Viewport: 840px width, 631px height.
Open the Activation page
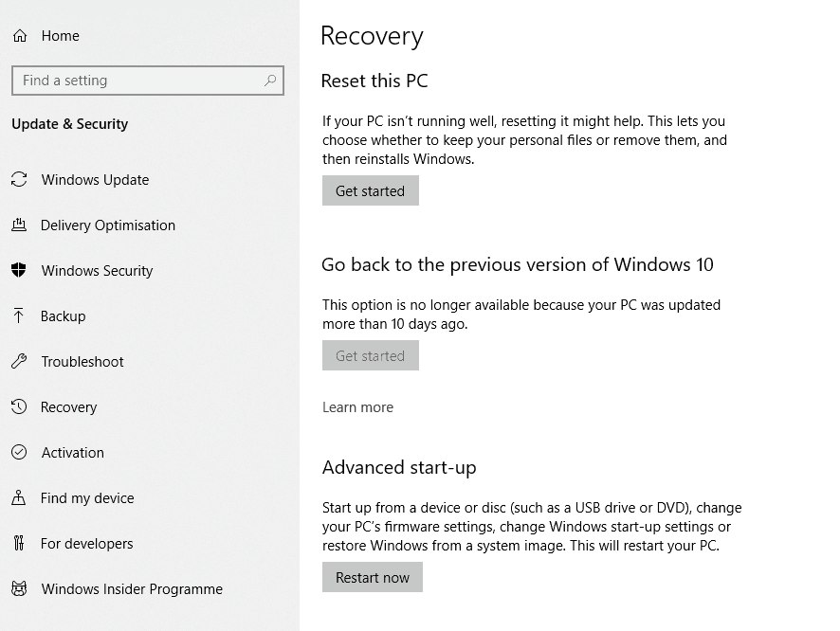click(73, 453)
